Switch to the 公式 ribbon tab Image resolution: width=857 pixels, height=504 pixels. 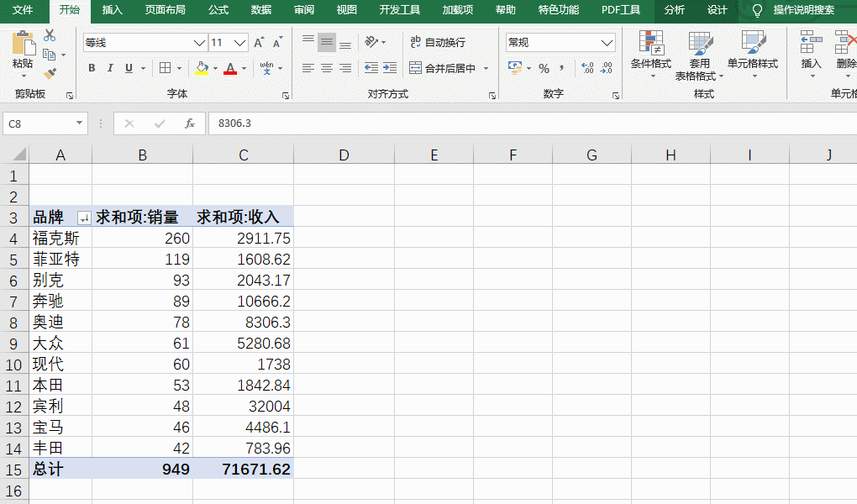click(218, 10)
